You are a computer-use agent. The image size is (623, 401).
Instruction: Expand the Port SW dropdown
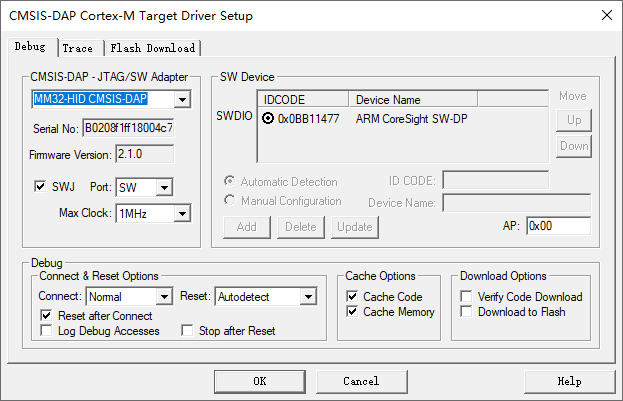(x=164, y=187)
